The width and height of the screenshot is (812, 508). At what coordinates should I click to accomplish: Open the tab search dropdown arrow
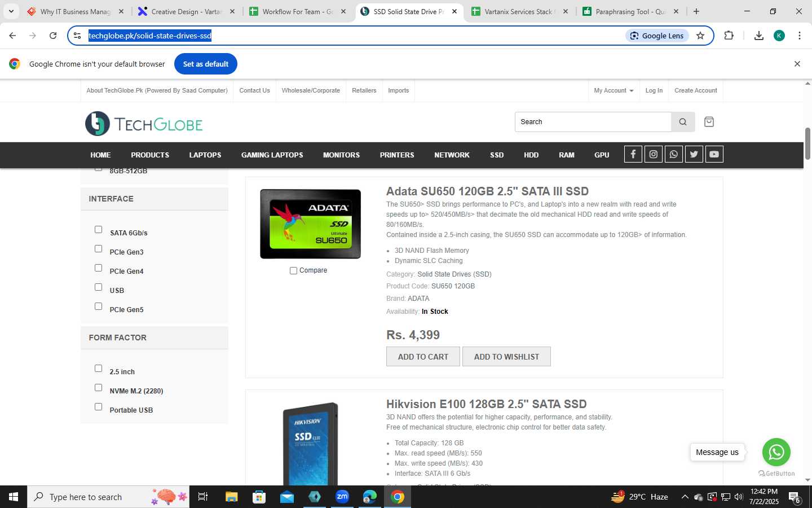pyautogui.click(x=11, y=11)
